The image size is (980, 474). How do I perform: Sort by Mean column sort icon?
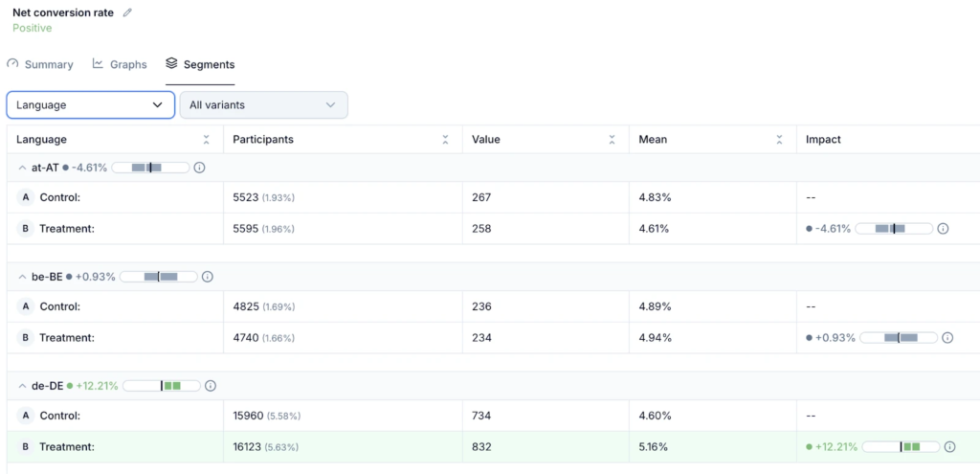coord(779,140)
